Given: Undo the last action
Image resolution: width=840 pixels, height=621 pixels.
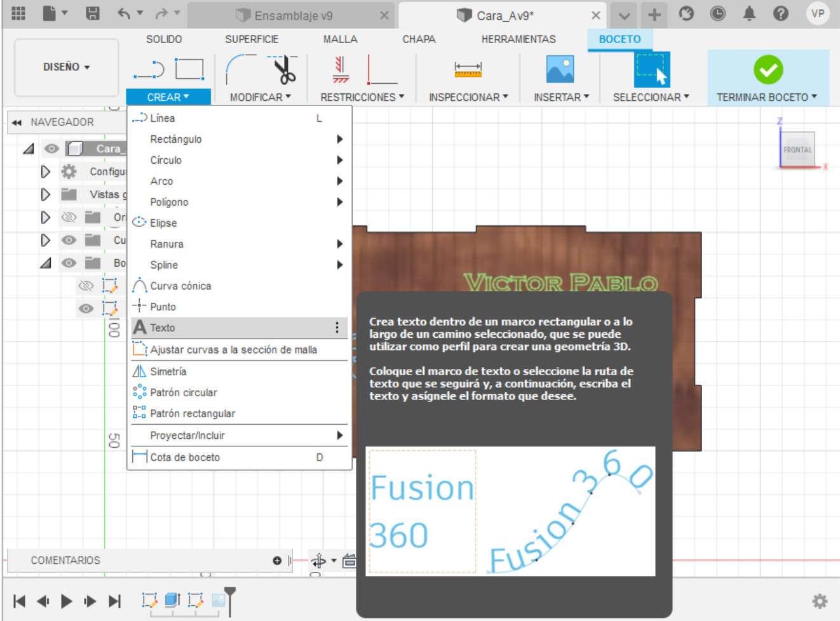Looking at the screenshot, I should (x=124, y=13).
